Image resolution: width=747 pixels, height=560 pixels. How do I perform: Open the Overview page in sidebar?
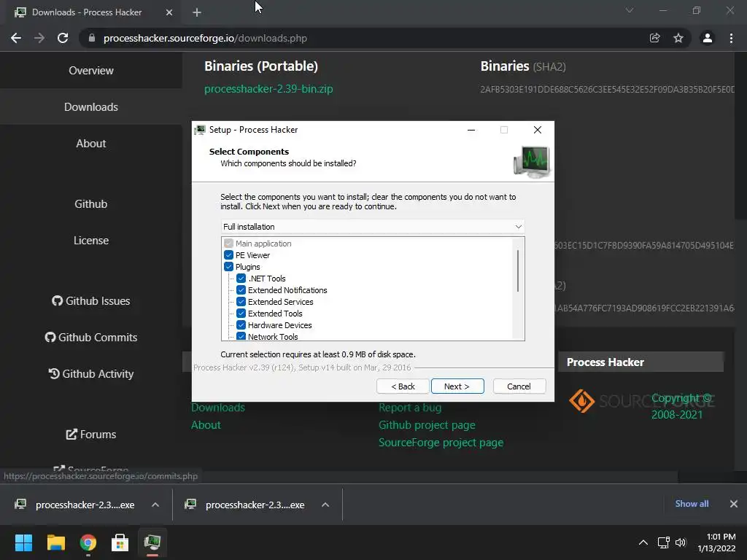[91, 71]
